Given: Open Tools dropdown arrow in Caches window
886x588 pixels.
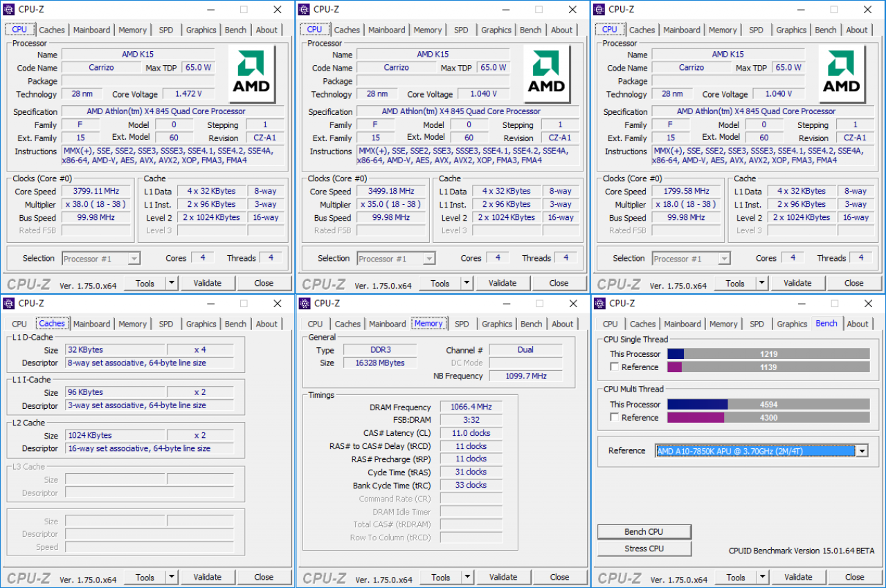Looking at the screenshot, I should click(x=172, y=577).
